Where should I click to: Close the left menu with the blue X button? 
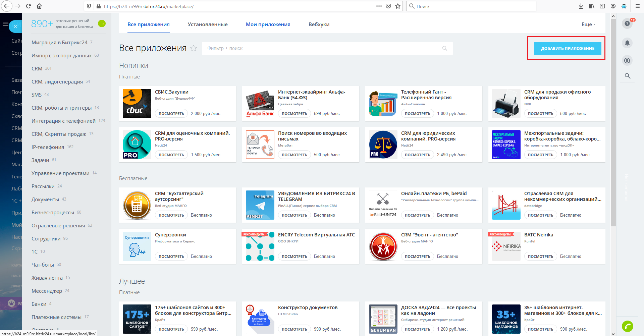pyautogui.click(x=15, y=26)
